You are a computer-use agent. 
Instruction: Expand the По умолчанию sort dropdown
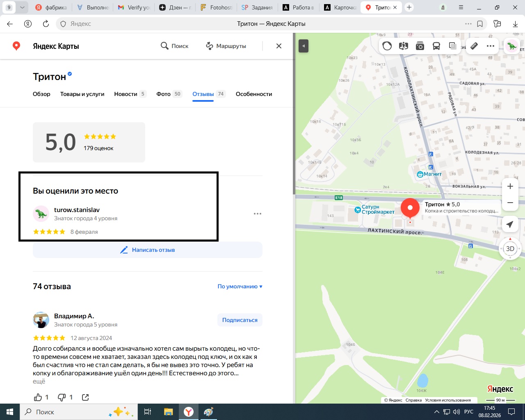[x=240, y=286]
